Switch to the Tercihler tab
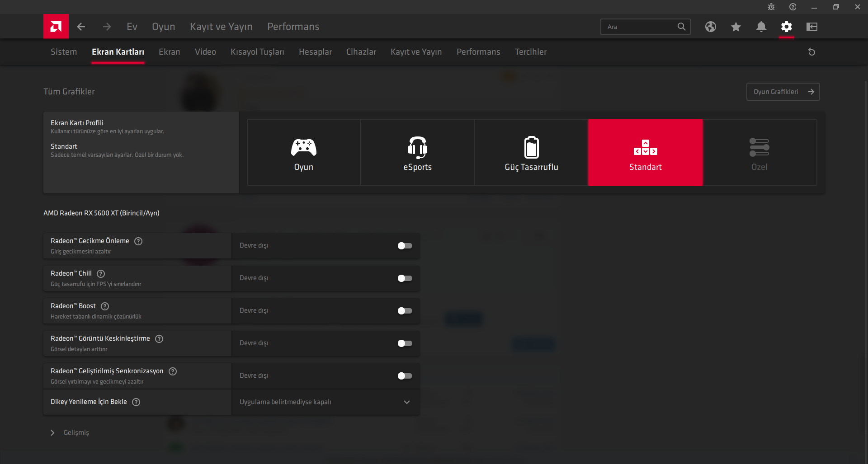This screenshot has width=868, height=464. point(531,52)
